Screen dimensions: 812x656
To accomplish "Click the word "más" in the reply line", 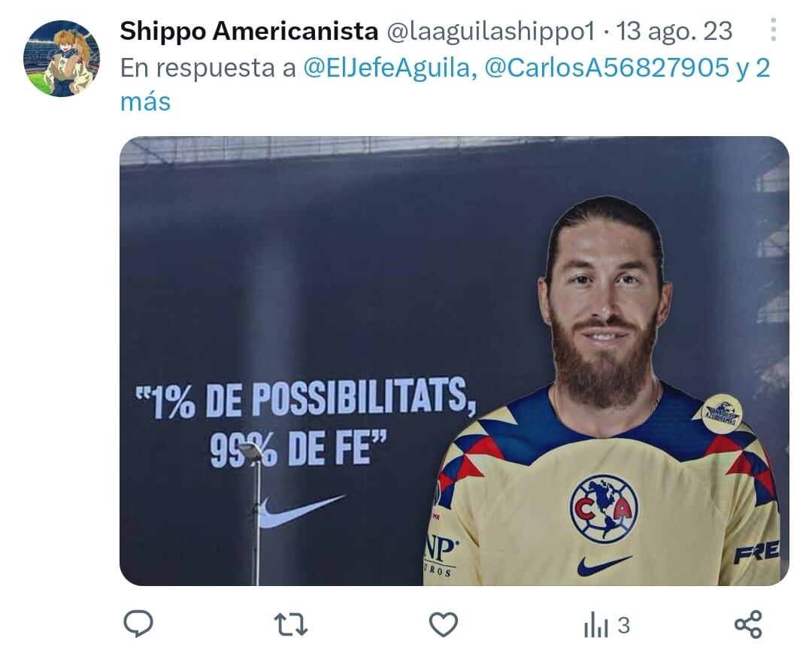I will [x=146, y=102].
